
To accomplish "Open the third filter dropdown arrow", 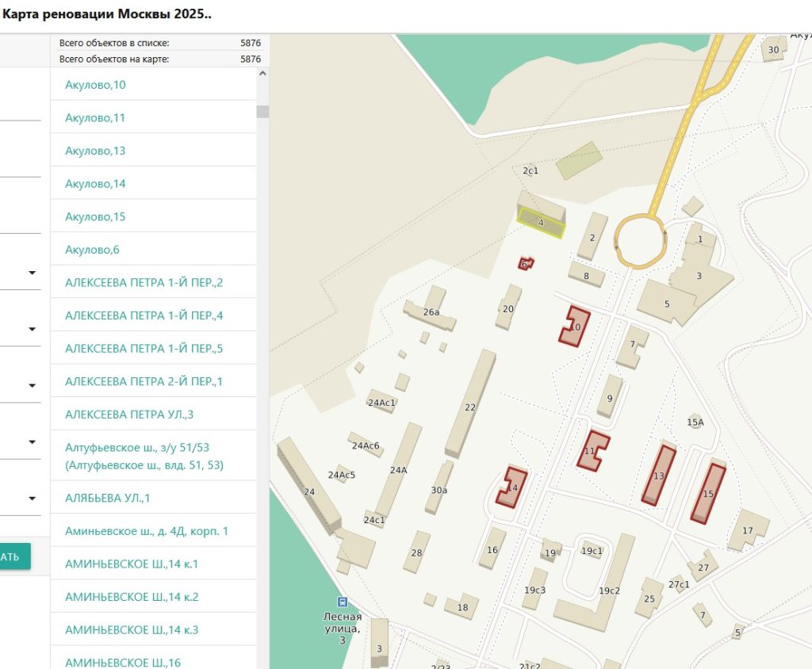I will coord(32,385).
